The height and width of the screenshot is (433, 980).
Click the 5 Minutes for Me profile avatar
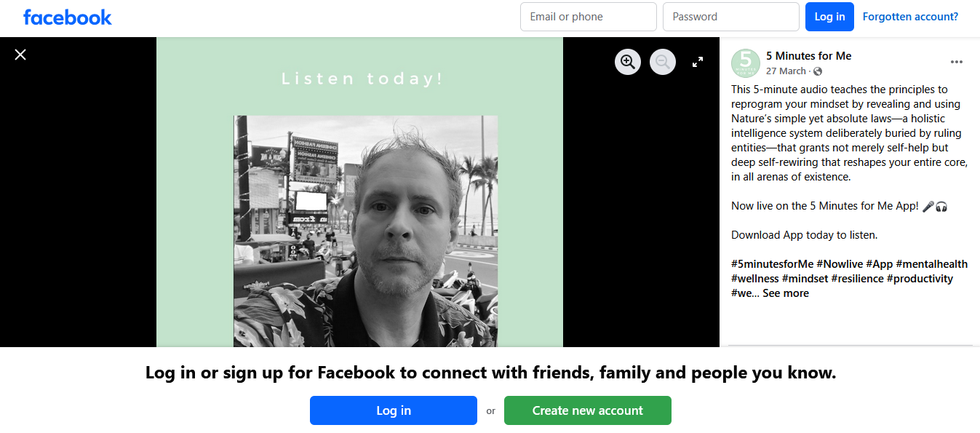click(x=746, y=63)
